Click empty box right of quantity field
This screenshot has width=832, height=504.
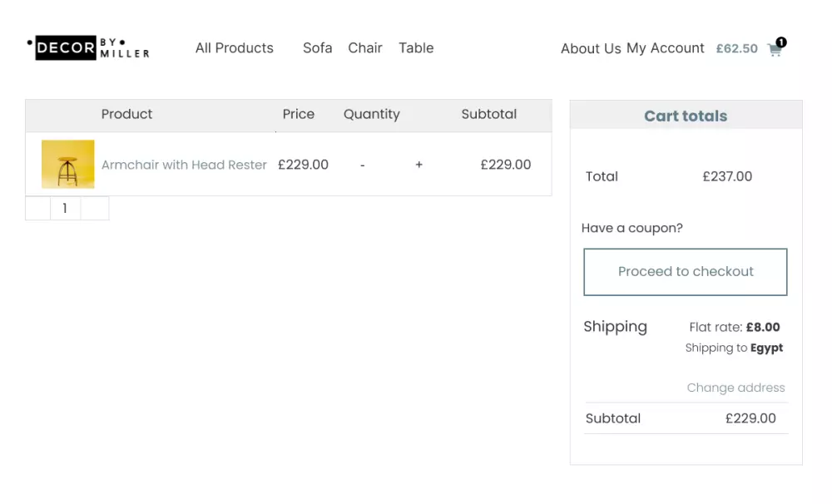[95, 209]
